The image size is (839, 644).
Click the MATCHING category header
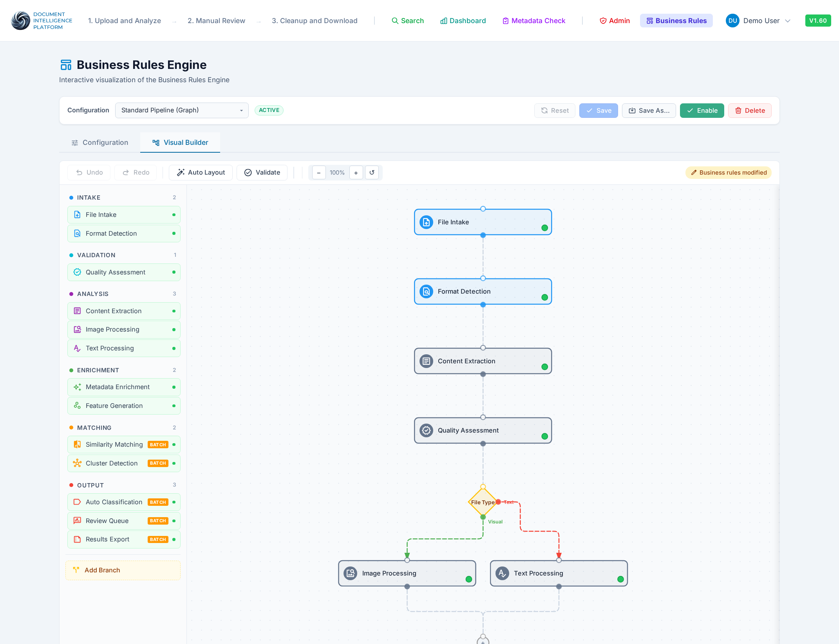pyautogui.click(x=123, y=428)
